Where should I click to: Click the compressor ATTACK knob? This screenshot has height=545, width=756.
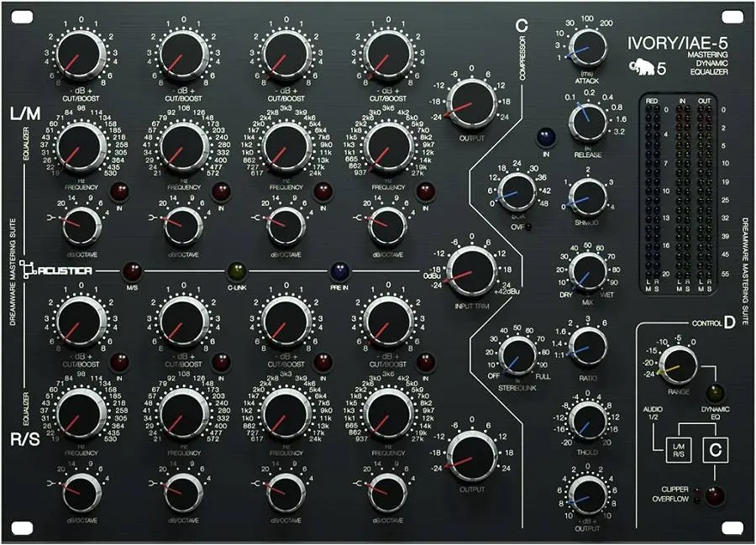point(588,48)
